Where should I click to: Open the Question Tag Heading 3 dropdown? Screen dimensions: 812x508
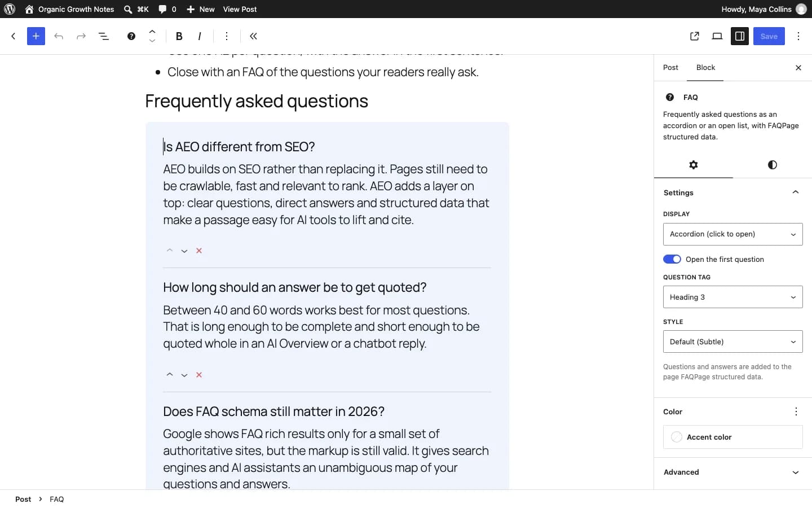click(732, 297)
